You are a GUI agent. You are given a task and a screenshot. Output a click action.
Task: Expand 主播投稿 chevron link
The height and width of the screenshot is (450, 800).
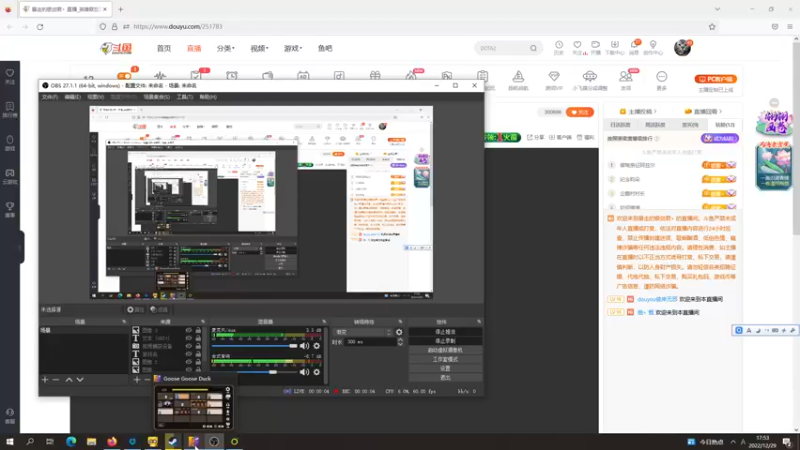click(638, 111)
